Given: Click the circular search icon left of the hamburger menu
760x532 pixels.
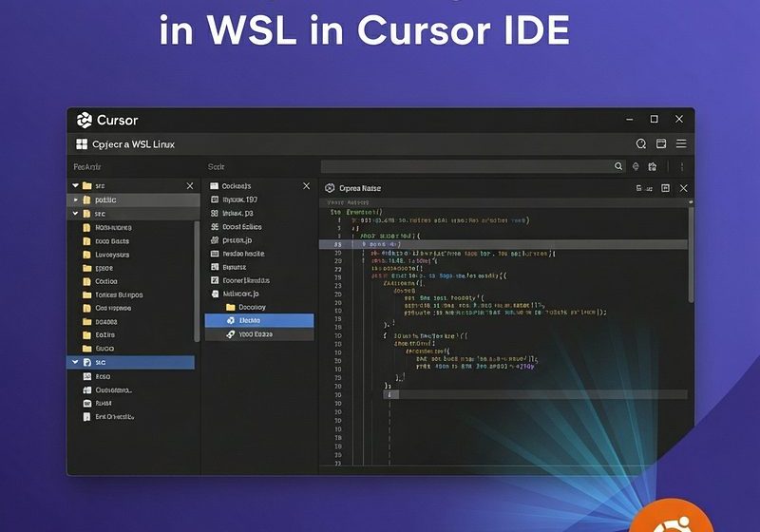Looking at the screenshot, I should pyautogui.click(x=640, y=143).
